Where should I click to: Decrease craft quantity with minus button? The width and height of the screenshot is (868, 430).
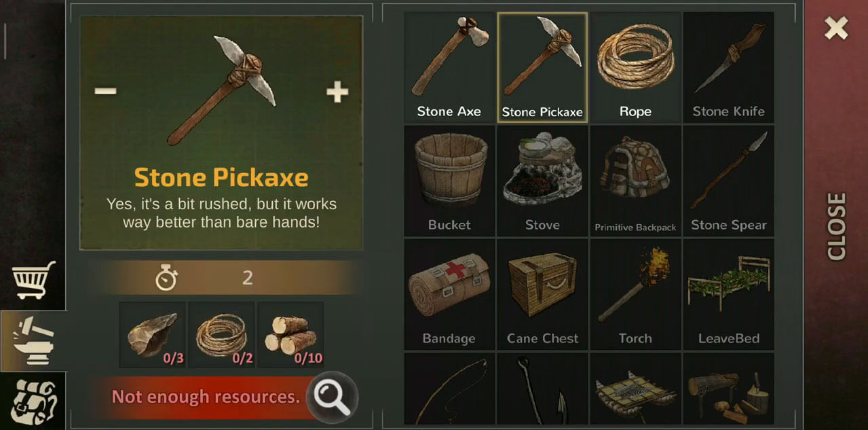(x=105, y=91)
